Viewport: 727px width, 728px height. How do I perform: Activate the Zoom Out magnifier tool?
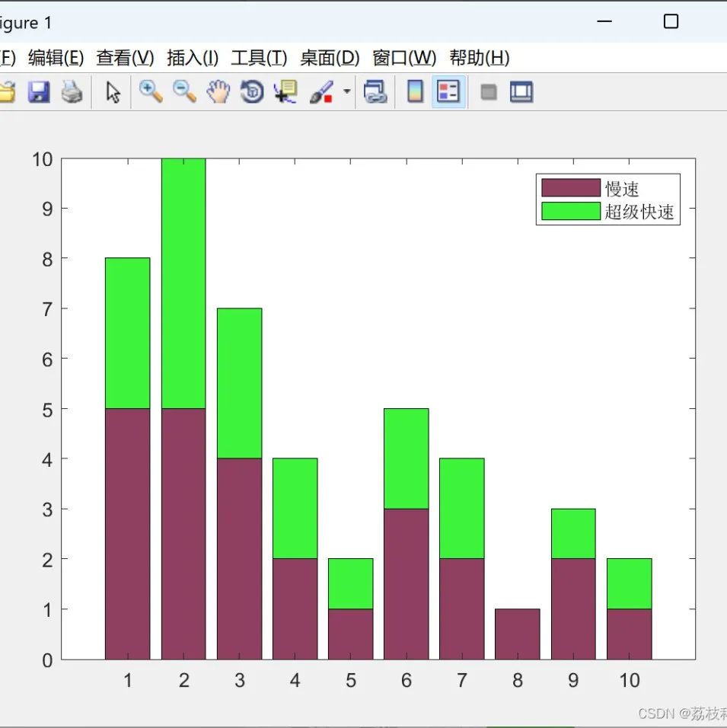184,91
